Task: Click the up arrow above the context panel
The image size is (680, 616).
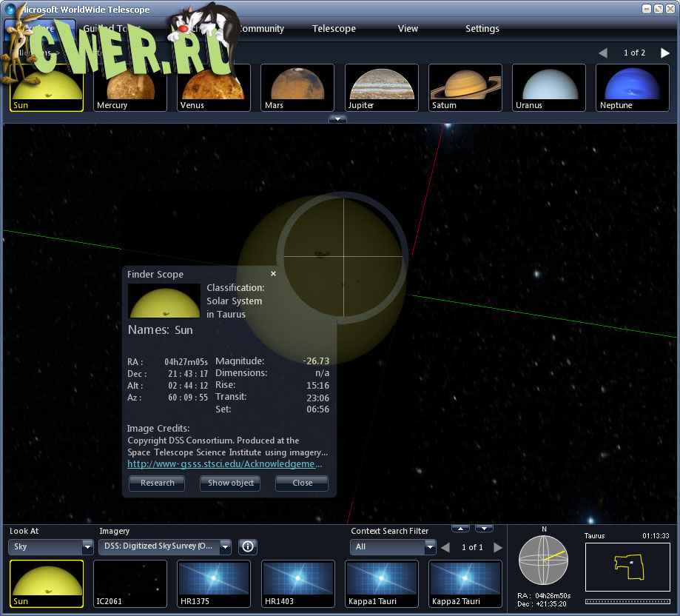Action: pyautogui.click(x=460, y=528)
